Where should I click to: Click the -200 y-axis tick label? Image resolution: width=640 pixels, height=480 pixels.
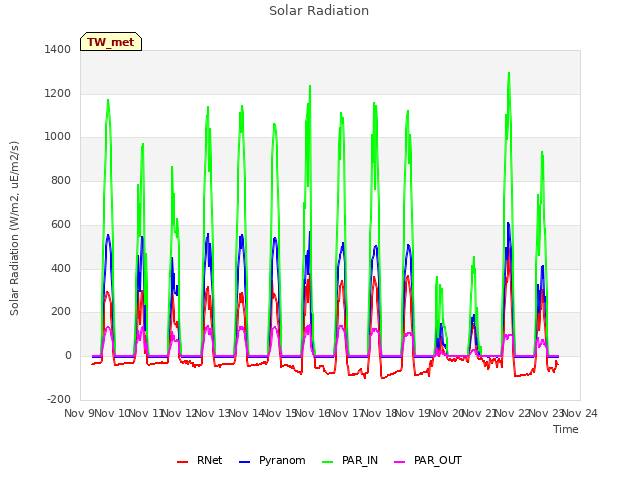59,399
